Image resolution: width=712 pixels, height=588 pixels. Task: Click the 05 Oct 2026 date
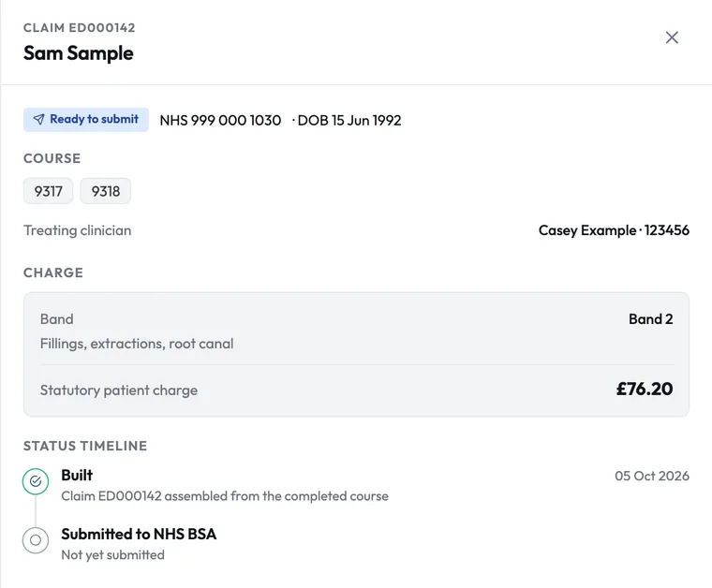[x=652, y=476]
